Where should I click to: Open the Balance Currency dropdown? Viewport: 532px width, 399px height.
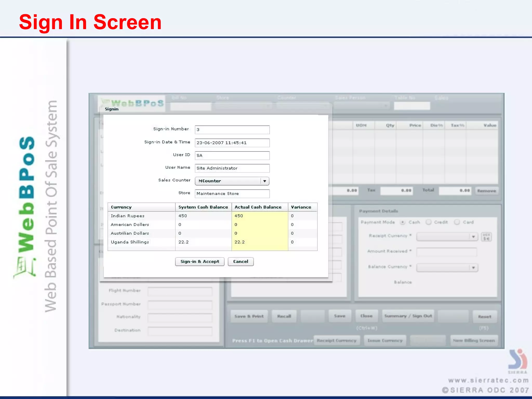pos(447,268)
